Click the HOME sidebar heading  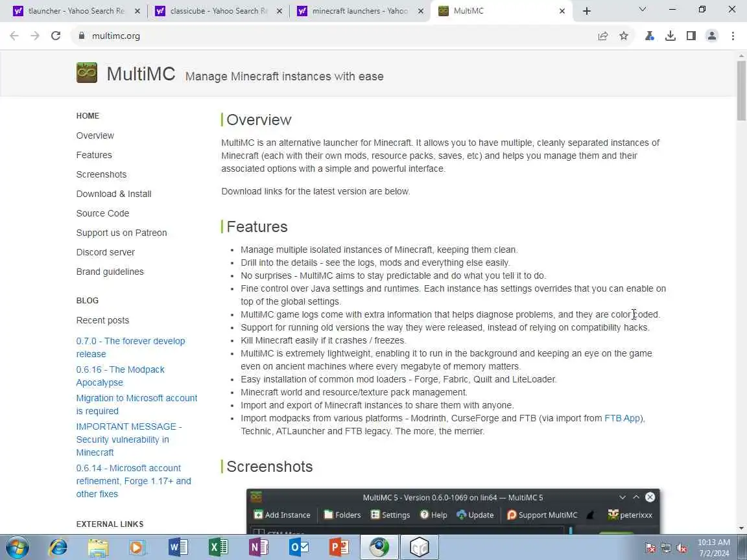88,116
